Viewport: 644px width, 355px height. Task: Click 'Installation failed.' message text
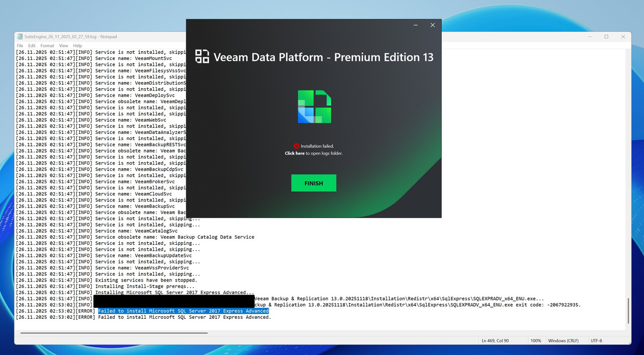coord(317,146)
